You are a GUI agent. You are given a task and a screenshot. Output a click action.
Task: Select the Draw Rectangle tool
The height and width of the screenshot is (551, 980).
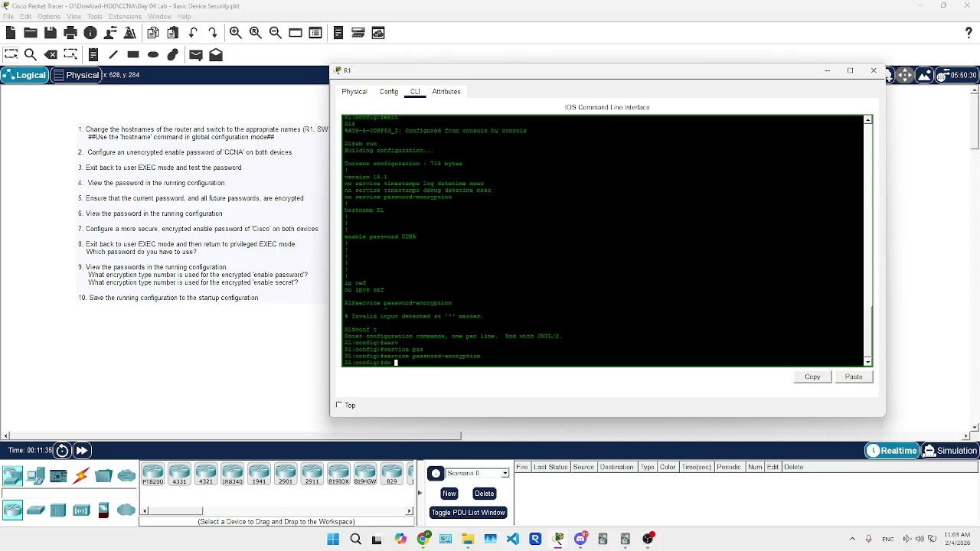pos(133,54)
